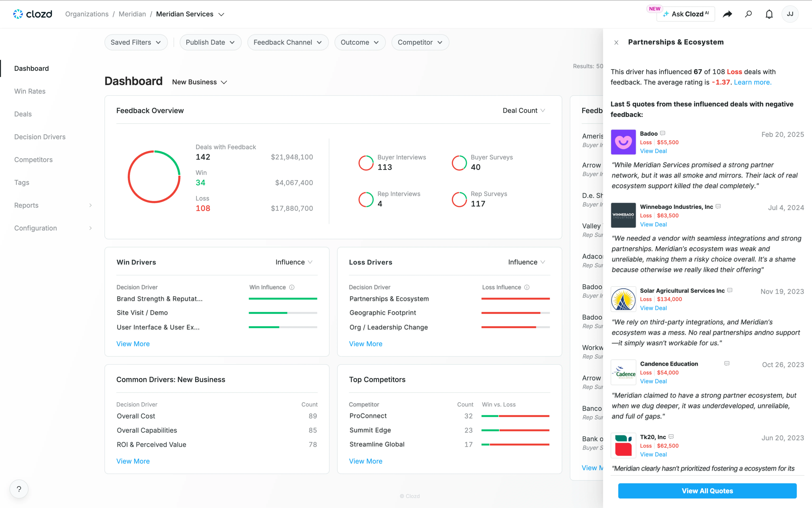Open search via magnifier icon
Viewport: 812px width, 508px height.
pyautogui.click(x=748, y=14)
